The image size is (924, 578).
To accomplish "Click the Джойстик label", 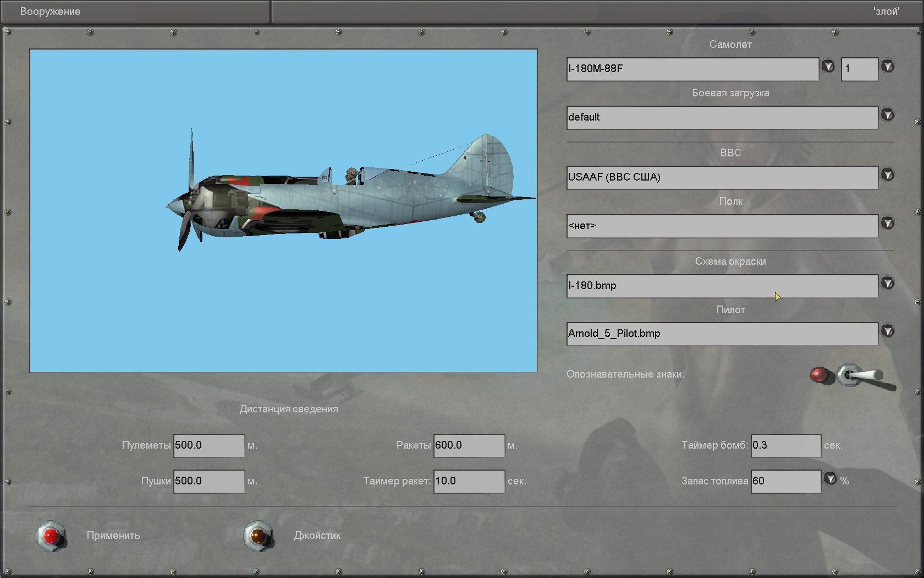I will [317, 536].
